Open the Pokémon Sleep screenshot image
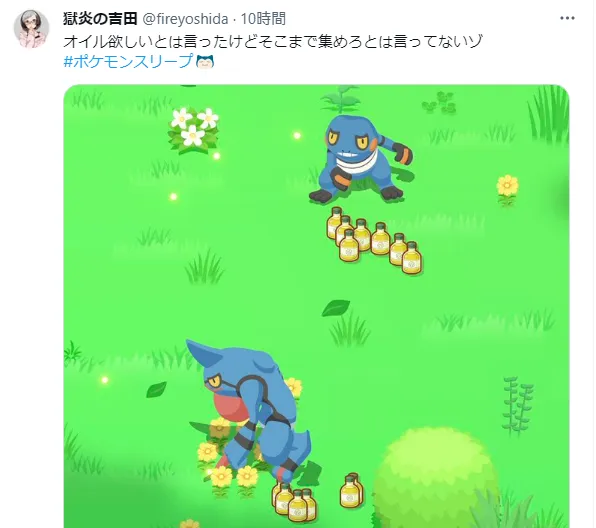This screenshot has width=596, height=528. 316,306
